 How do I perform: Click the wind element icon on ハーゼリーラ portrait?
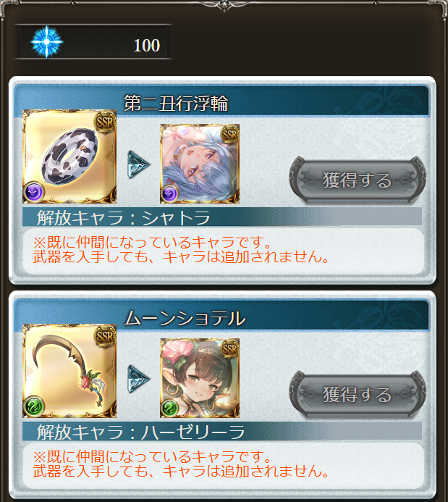point(170,408)
